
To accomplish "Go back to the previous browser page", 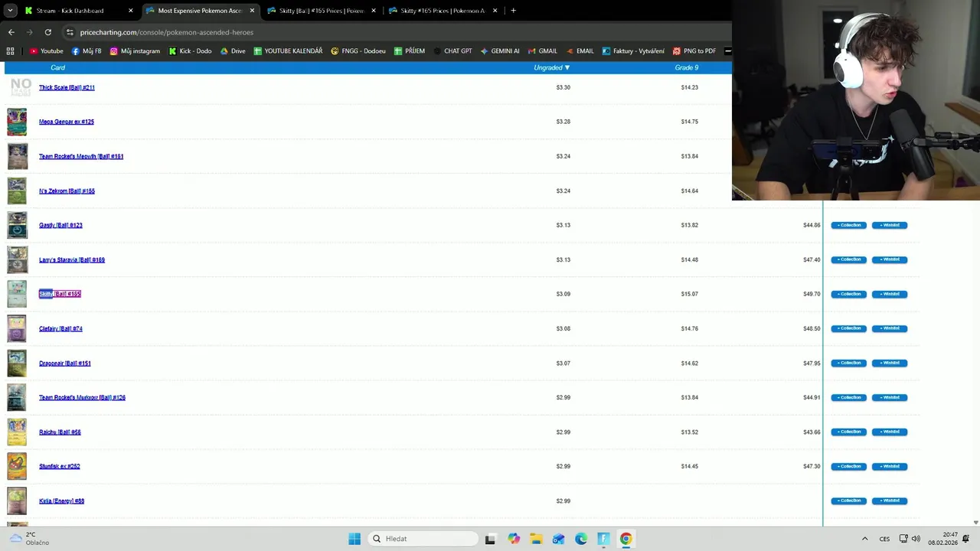I will 11,32.
